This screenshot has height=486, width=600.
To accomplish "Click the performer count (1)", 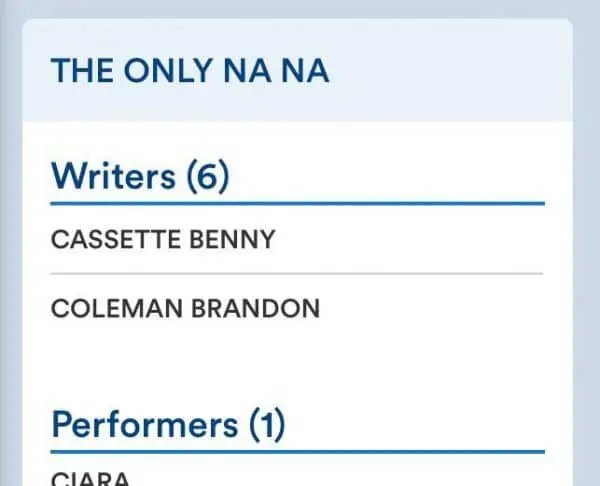I will tap(265, 425).
